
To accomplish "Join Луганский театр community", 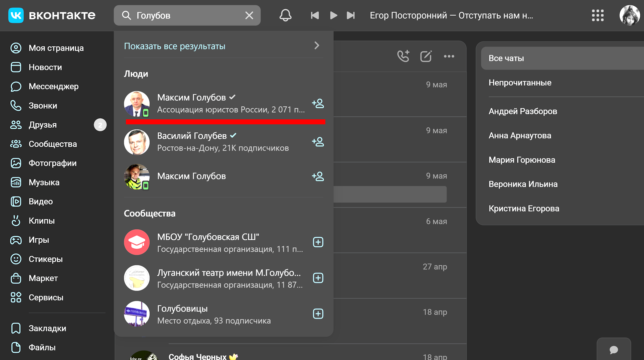I will 318,278.
